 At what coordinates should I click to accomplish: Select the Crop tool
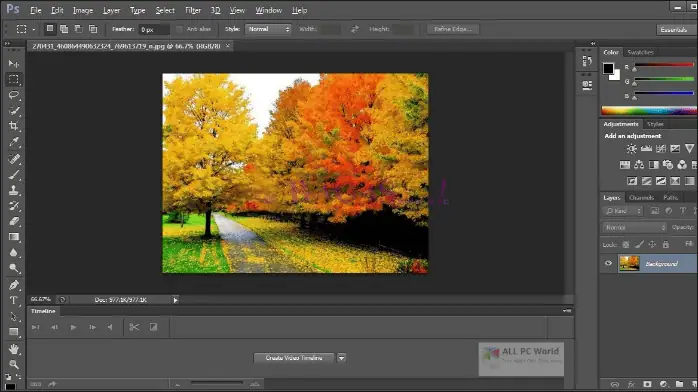(14, 126)
